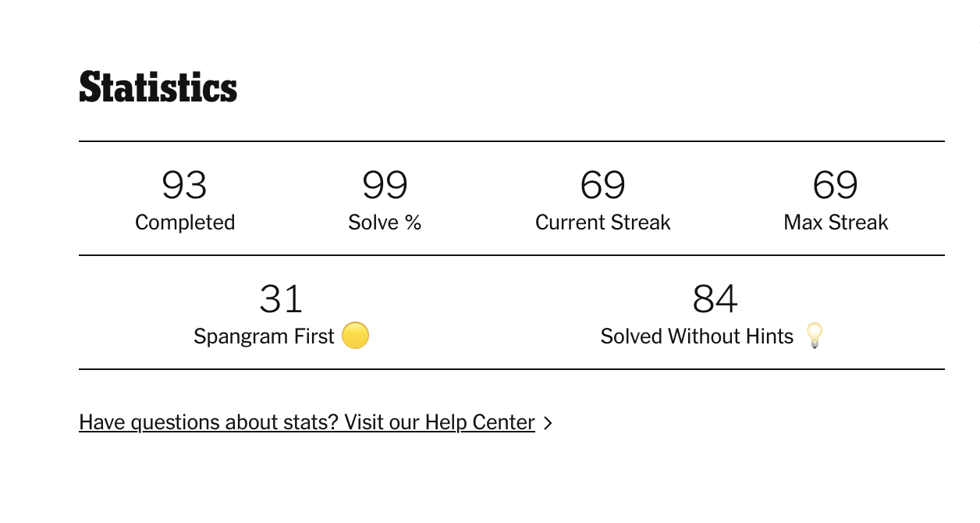Click the "Solve %" label
This screenshot has width=980, height=523.
pos(385,222)
